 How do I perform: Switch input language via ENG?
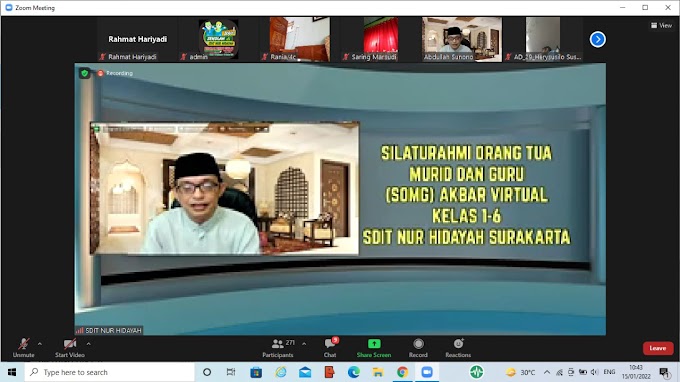click(609, 372)
